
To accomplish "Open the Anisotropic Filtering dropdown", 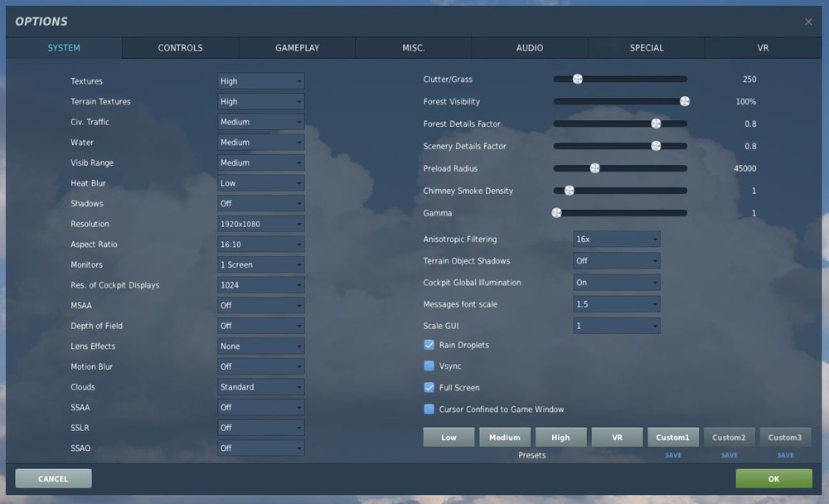I will pyautogui.click(x=616, y=239).
